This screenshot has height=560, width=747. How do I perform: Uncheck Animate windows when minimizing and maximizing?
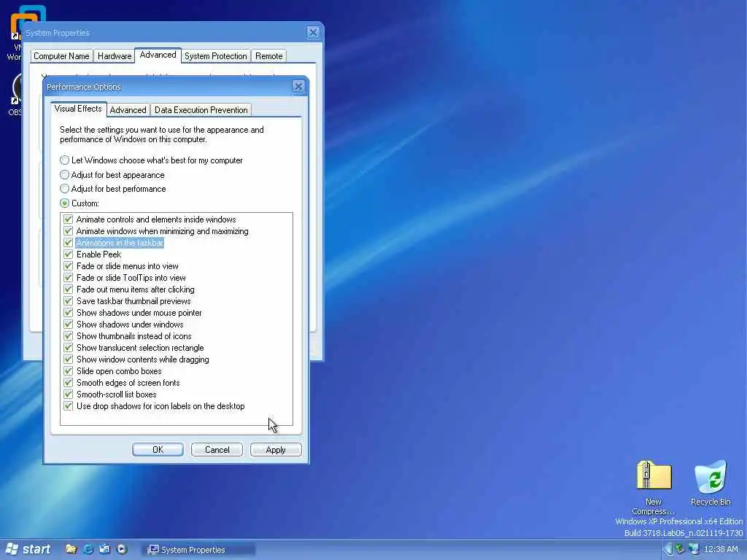coord(68,231)
